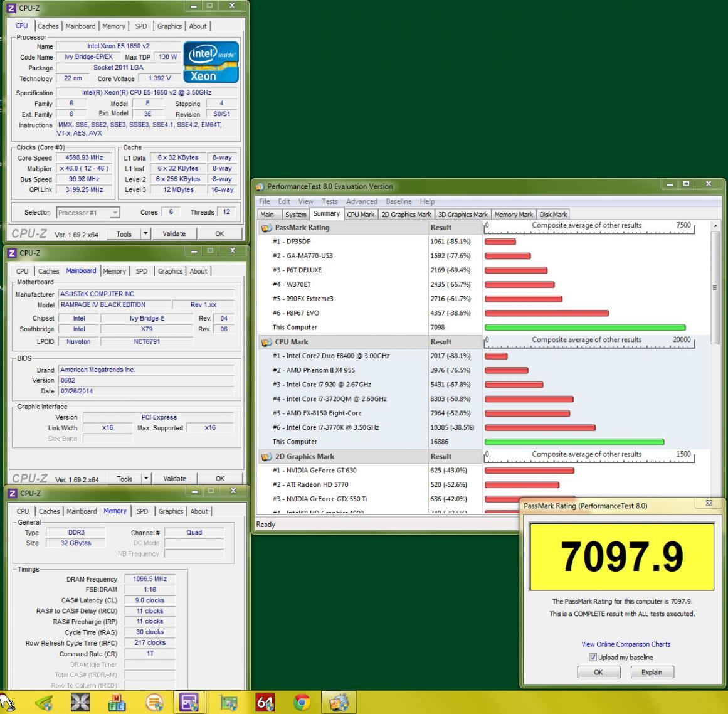Click the Intel Xeon logo in CPU-Z
Screen dimensions: 728x714
211,62
